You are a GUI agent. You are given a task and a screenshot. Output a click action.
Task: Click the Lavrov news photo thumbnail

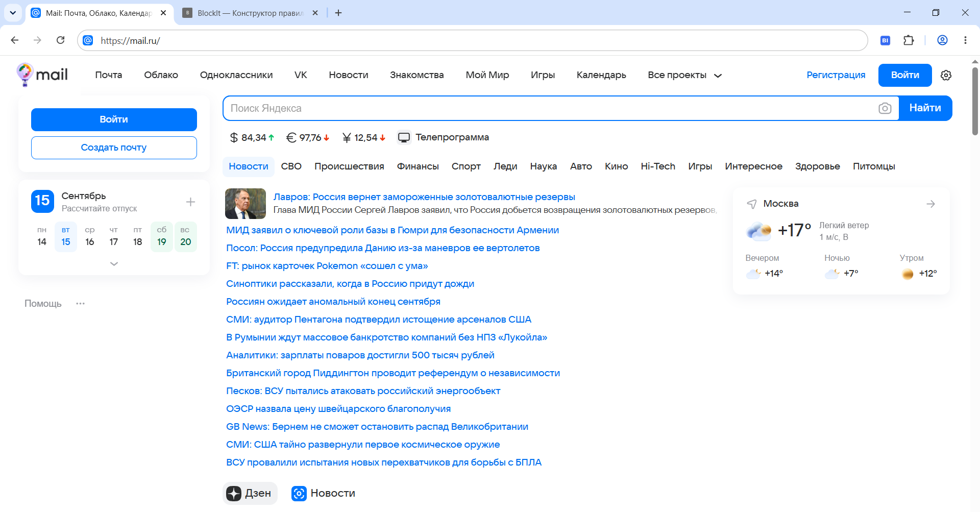coord(246,203)
